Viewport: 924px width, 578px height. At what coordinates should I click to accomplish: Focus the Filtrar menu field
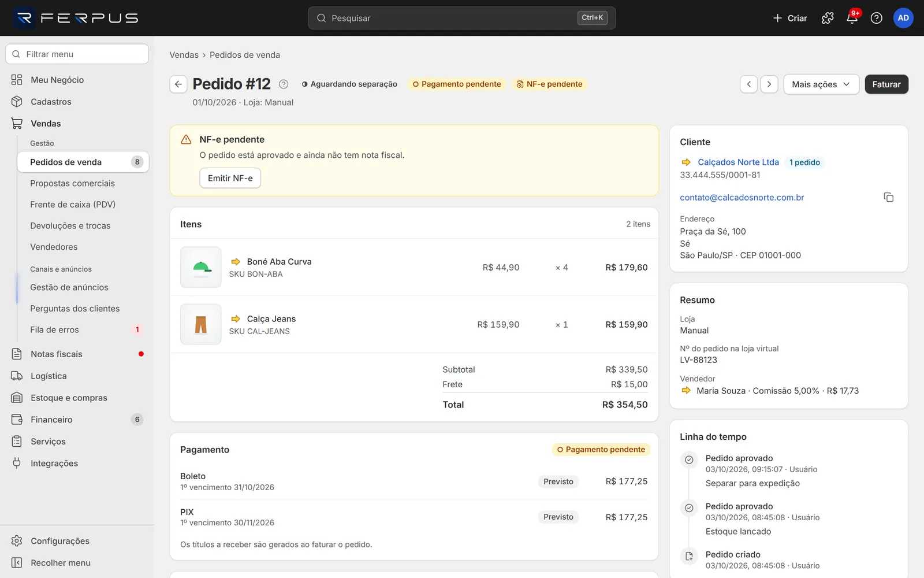[77, 54]
